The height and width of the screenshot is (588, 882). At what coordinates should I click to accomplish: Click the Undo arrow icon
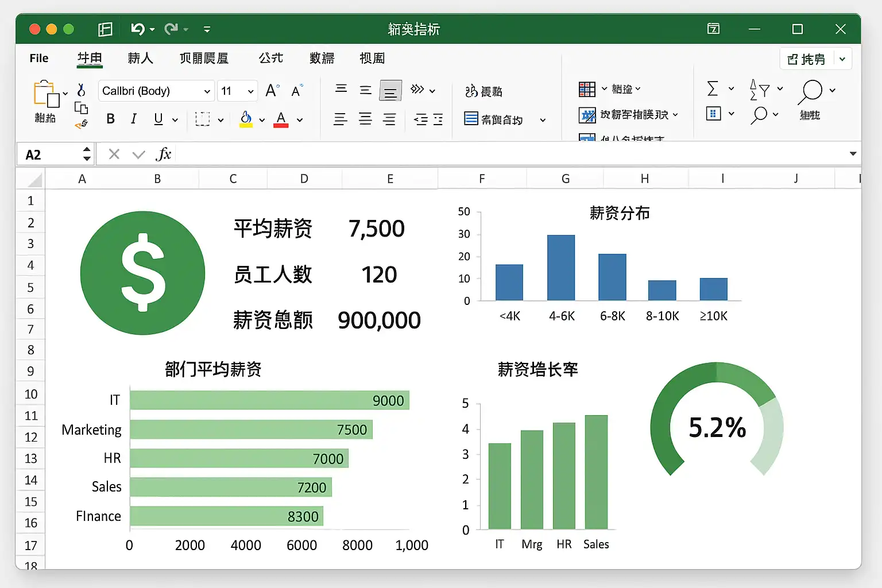click(x=137, y=29)
